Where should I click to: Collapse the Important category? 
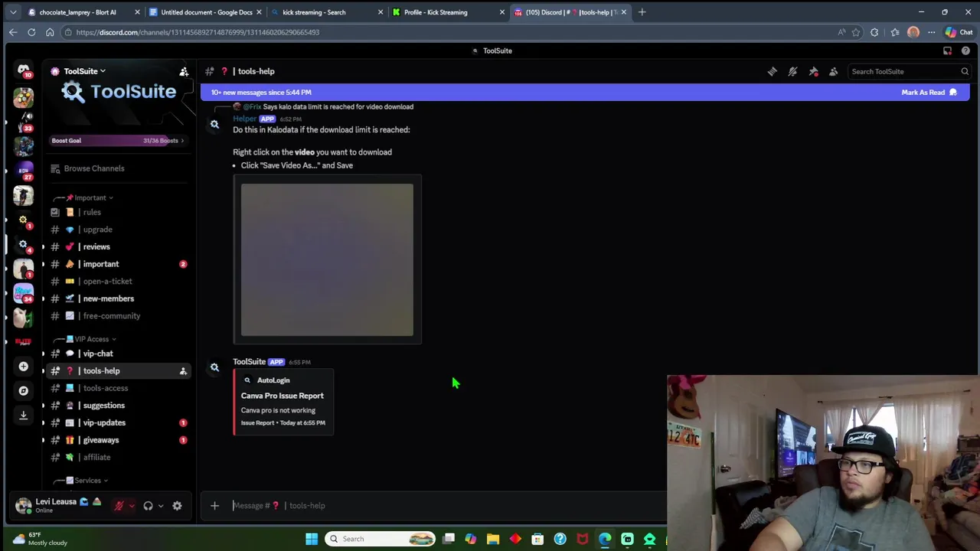[90, 197]
